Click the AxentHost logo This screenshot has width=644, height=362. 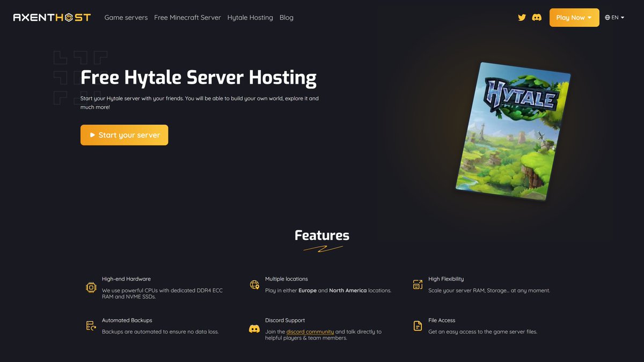(52, 17)
